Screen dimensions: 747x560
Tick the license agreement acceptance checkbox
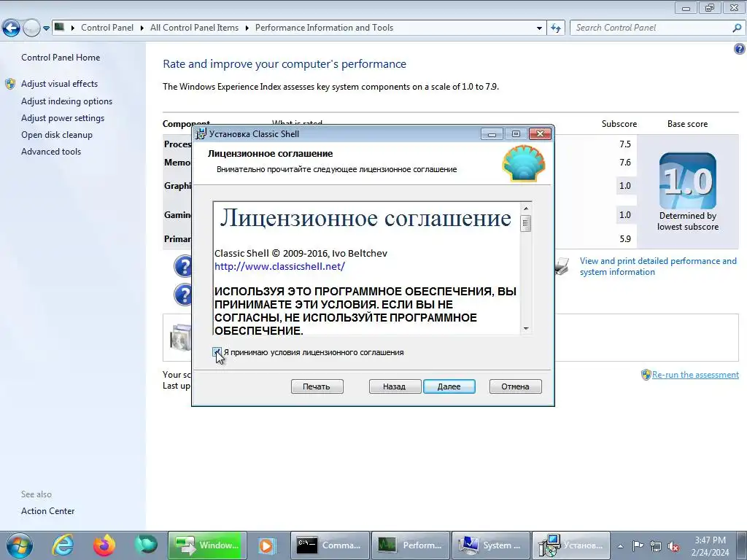[x=217, y=352]
